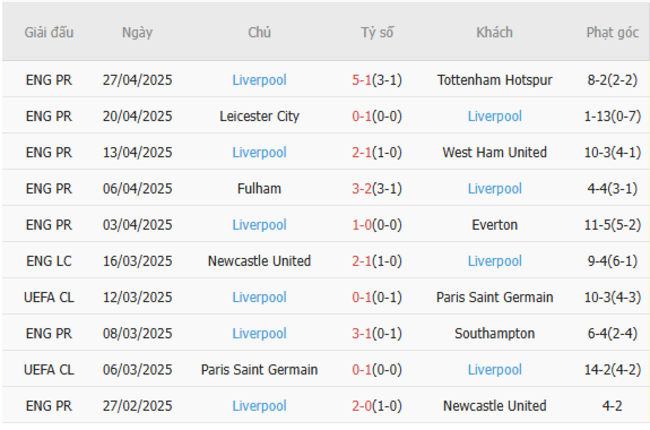The width and height of the screenshot is (650, 430).
Task: Open the 5-1 score against Tottenham
Action: click(x=364, y=80)
